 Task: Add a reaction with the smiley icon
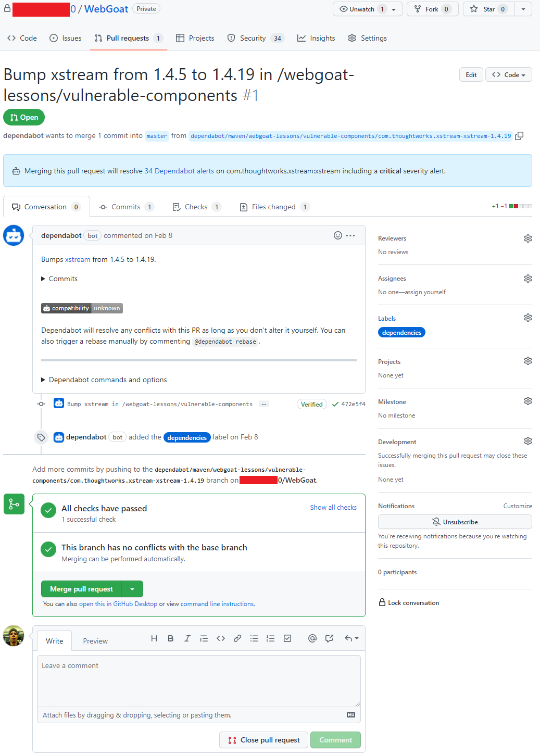coord(338,235)
